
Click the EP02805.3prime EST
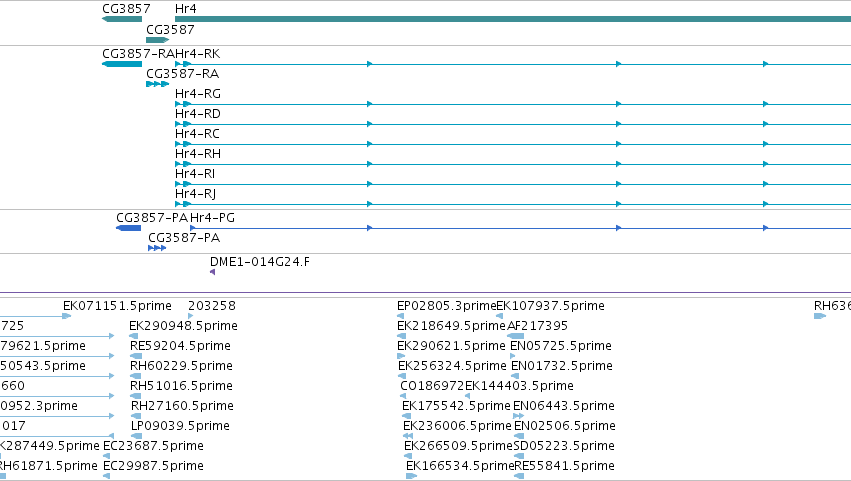coord(401,316)
